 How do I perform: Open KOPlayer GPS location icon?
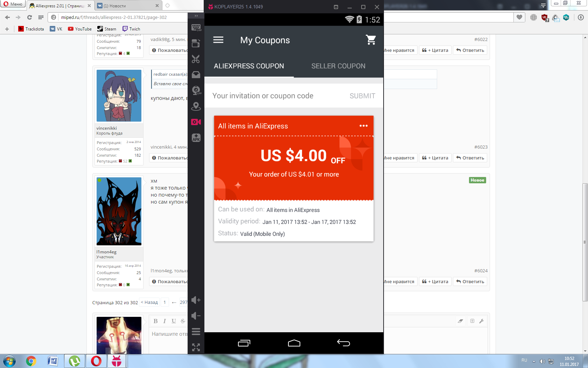[x=196, y=106]
